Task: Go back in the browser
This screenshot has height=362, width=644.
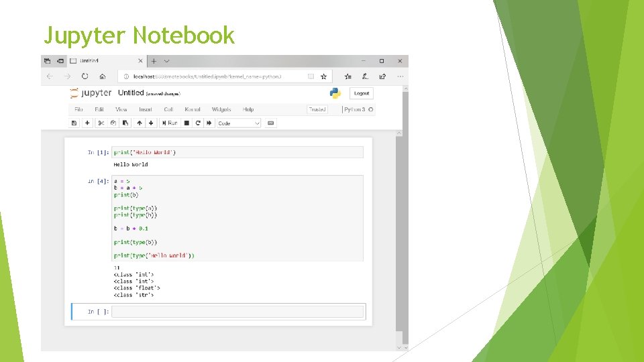Action: pyautogui.click(x=50, y=76)
